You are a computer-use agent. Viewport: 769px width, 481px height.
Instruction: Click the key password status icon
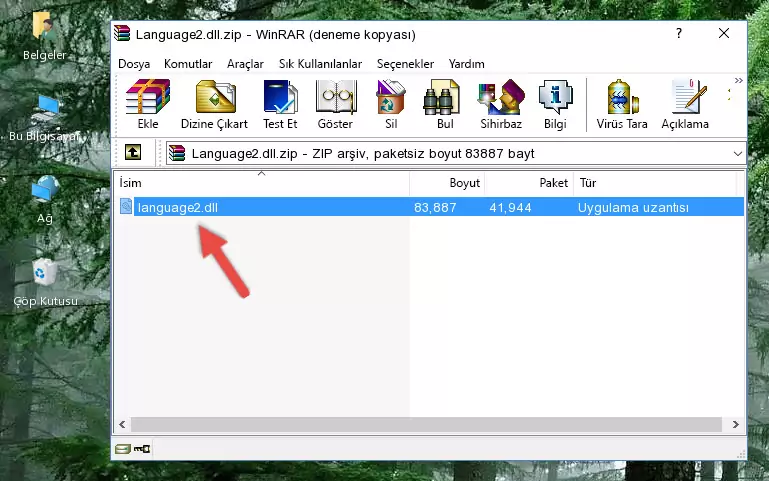tap(142, 449)
